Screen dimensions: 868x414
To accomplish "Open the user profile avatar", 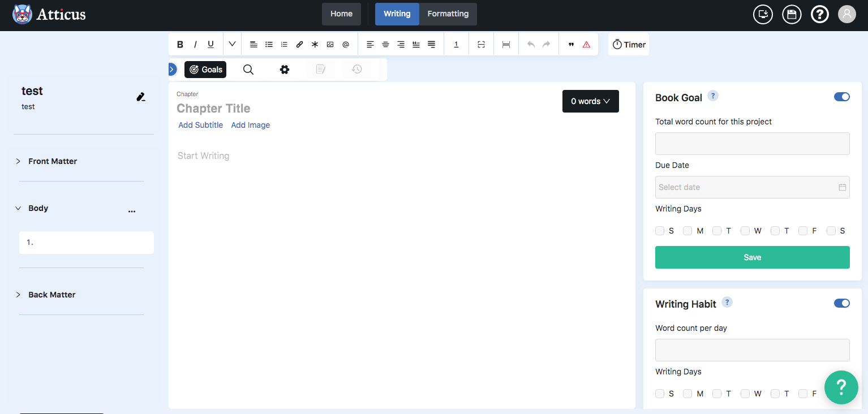I will (x=847, y=14).
